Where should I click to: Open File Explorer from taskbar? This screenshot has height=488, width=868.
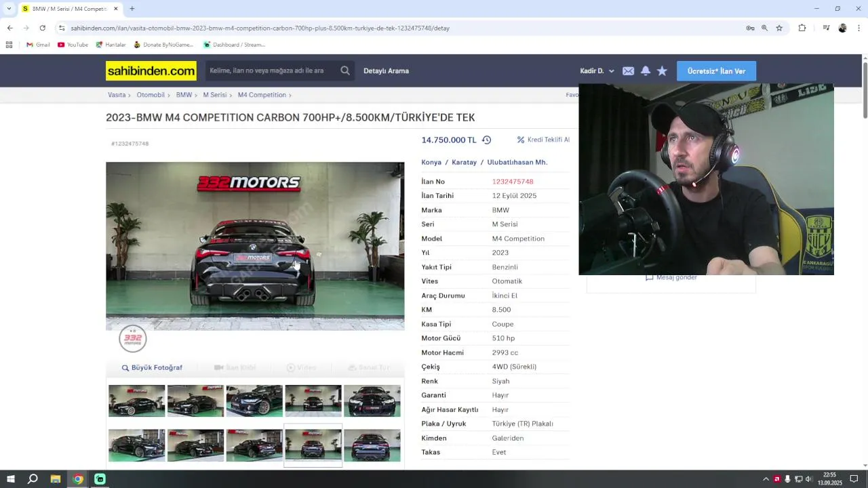[x=56, y=479]
